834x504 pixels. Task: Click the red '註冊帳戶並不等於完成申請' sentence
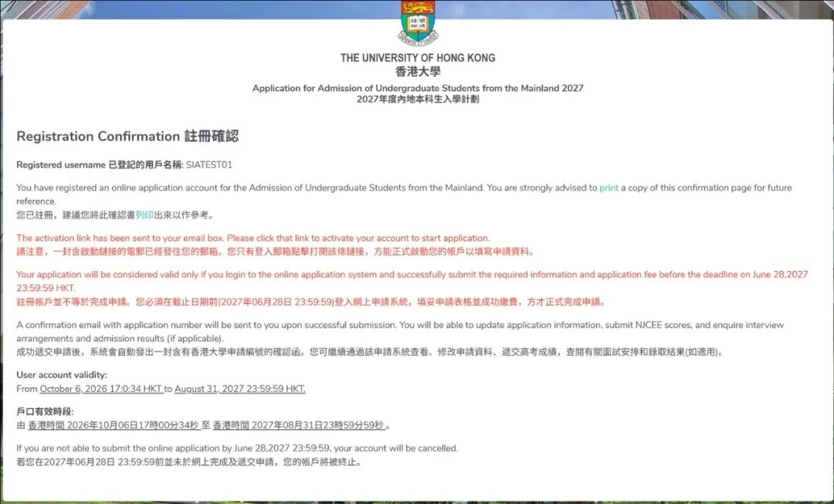[311, 302]
